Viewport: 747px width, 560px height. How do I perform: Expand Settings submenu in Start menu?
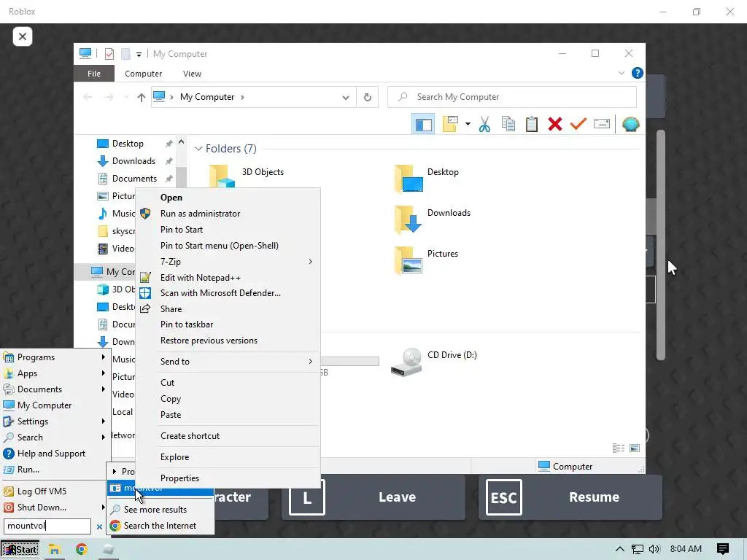103,421
